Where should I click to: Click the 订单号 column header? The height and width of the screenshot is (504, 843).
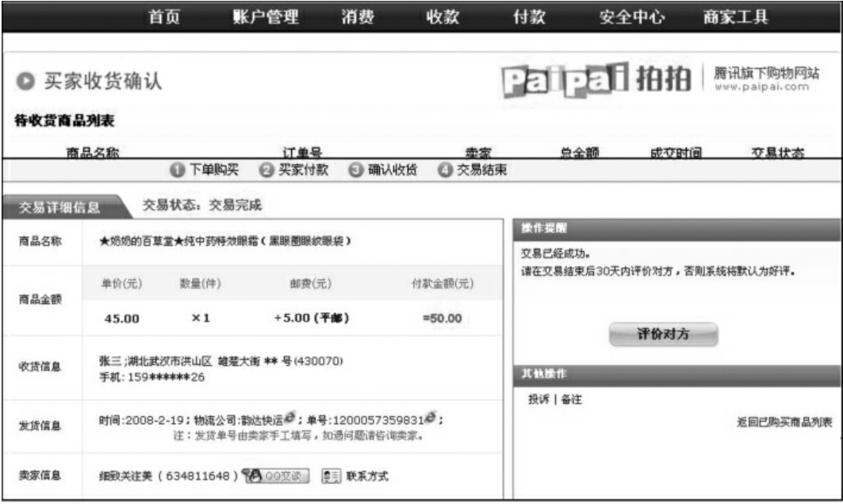pos(302,153)
